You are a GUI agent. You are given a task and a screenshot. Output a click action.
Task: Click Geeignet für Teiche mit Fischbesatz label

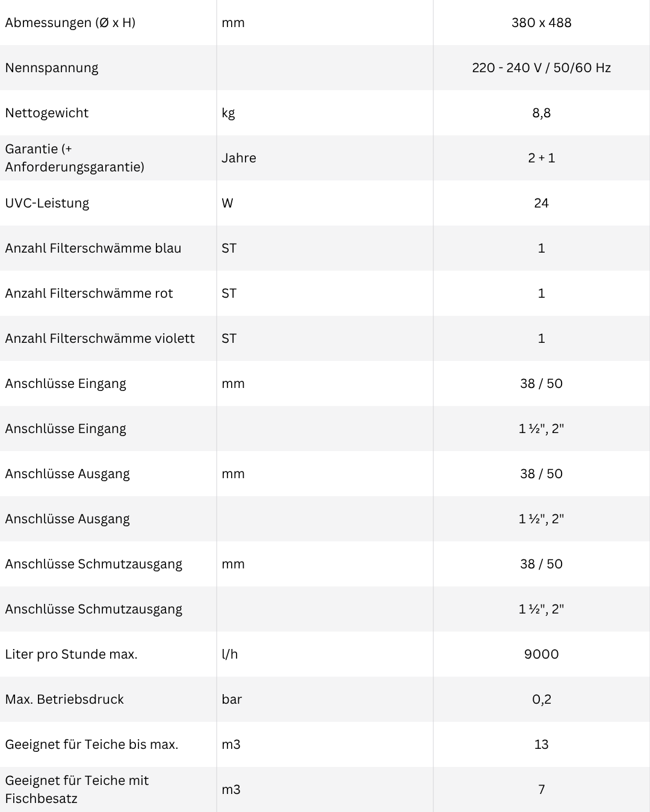[77, 790]
